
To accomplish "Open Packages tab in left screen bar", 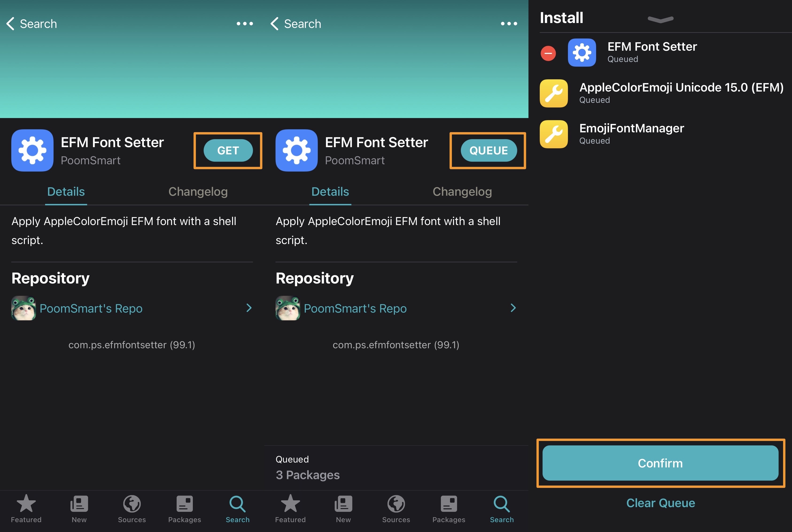I will click(x=185, y=509).
